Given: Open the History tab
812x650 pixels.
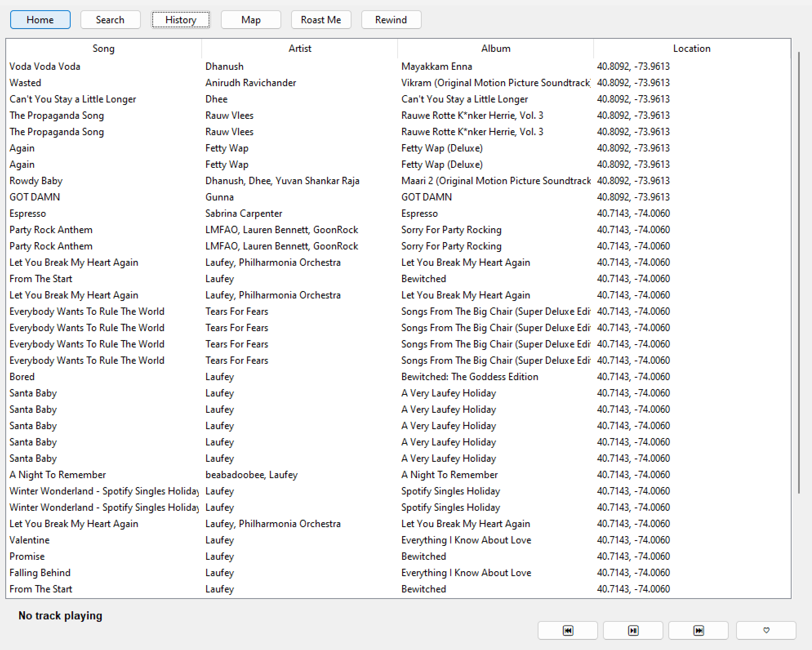Looking at the screenshot, I should point(180,20).
